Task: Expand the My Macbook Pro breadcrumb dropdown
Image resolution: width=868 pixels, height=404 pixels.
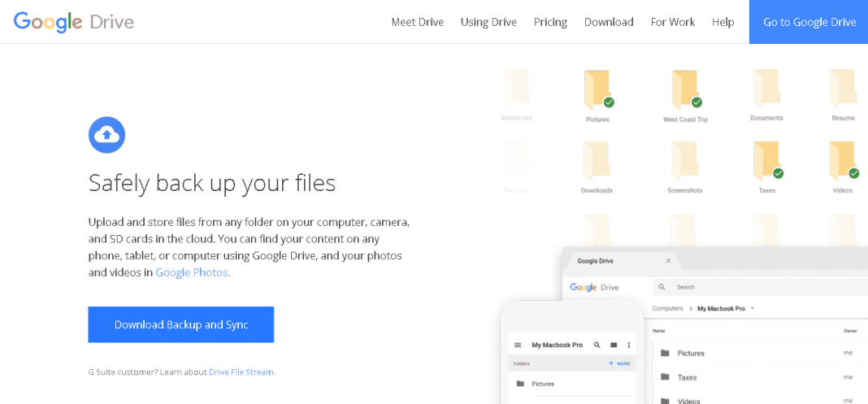Action: (x=753, y=308)
